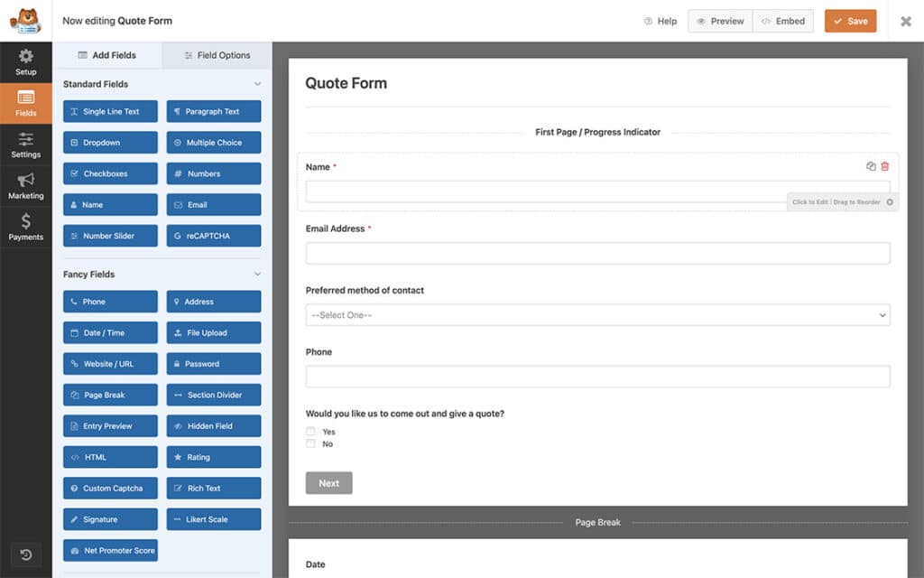This screenshot has width=924, height=578.
Task: Add a Checkboxes field
Action: pyautogui.click(x=110, y=174)
